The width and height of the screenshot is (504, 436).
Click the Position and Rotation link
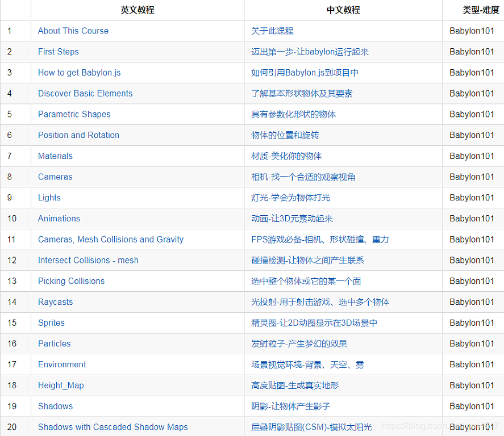pyautogui.click(x=78, y=135)
